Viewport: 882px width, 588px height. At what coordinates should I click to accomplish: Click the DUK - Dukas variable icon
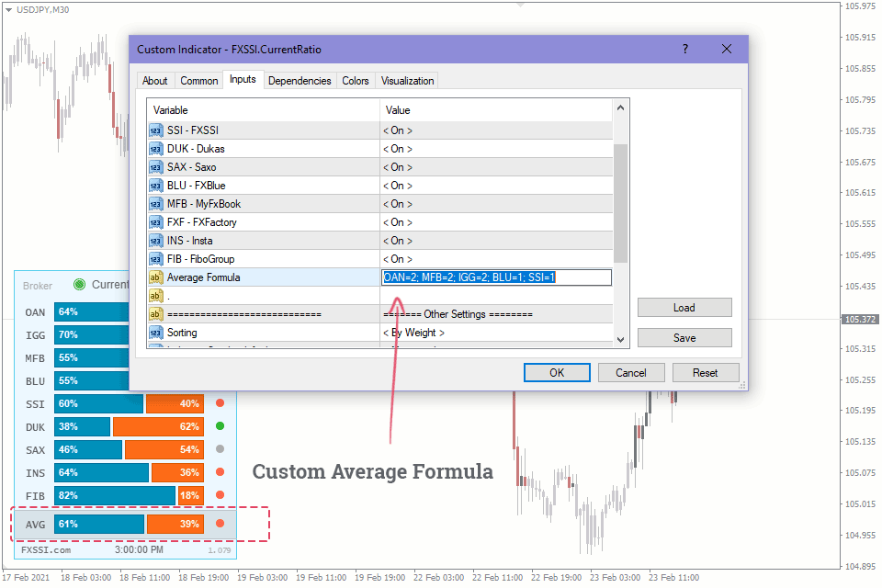tap(156, 149)
